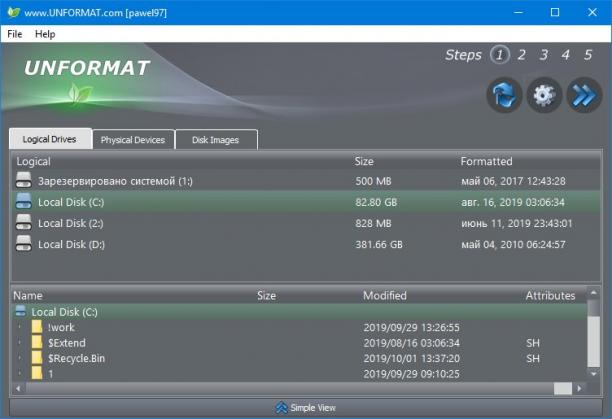612x419 pixels.
Task: Select the !work folder name
Action: [x=61, y=327]
